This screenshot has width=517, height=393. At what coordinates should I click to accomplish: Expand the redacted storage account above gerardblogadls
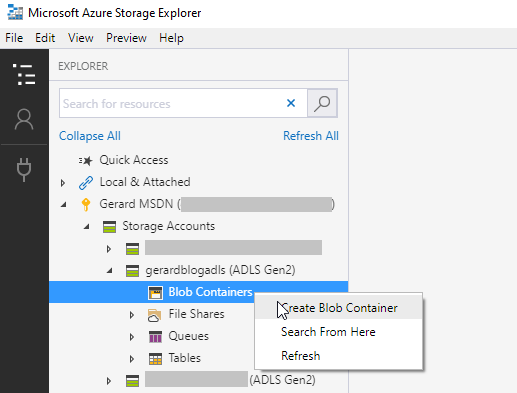tap(109, 249)
